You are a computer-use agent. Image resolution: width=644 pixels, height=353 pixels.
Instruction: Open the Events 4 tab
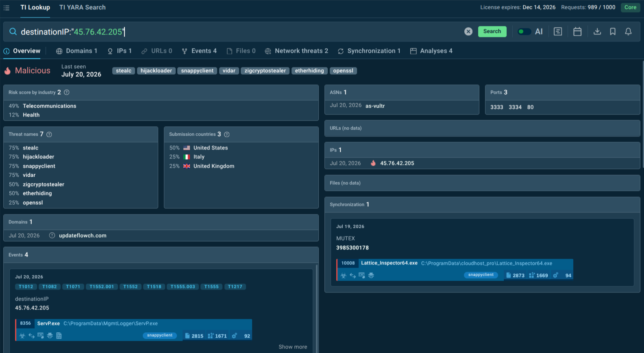199,51
